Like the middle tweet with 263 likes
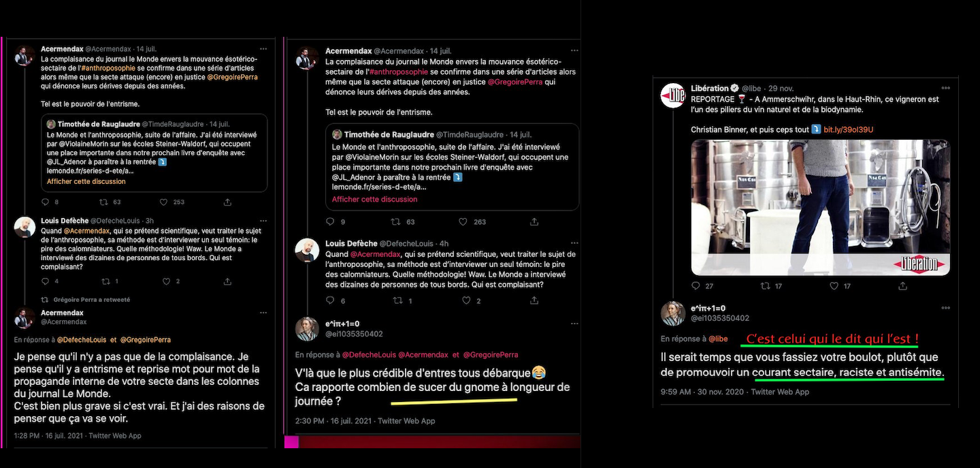This screenshot has width=980, height=468. pos(466,221)
